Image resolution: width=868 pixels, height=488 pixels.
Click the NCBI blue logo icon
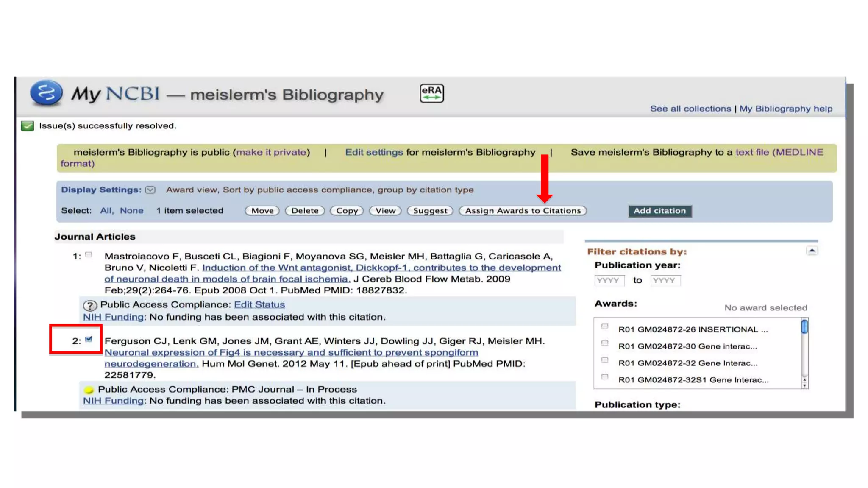46,93
